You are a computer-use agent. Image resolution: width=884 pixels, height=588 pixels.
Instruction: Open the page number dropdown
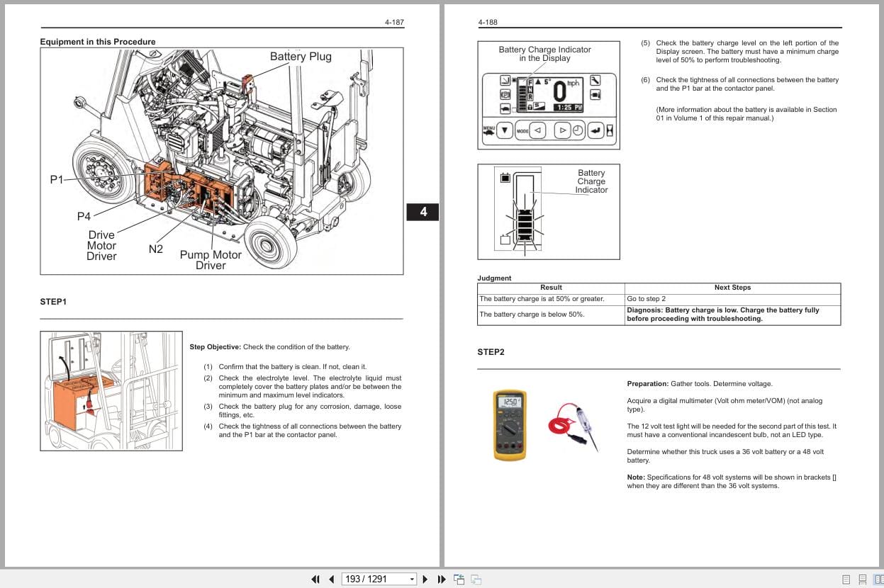(x=411, y=579)
